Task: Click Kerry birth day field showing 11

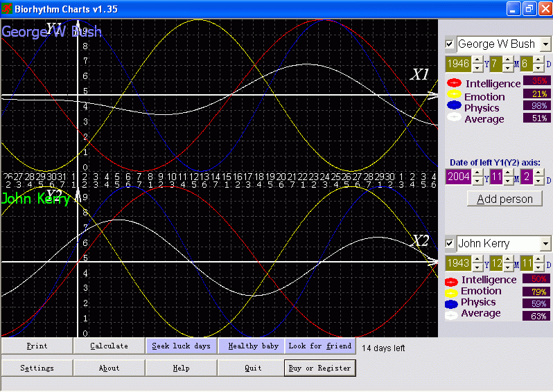Action: (527, 263)
